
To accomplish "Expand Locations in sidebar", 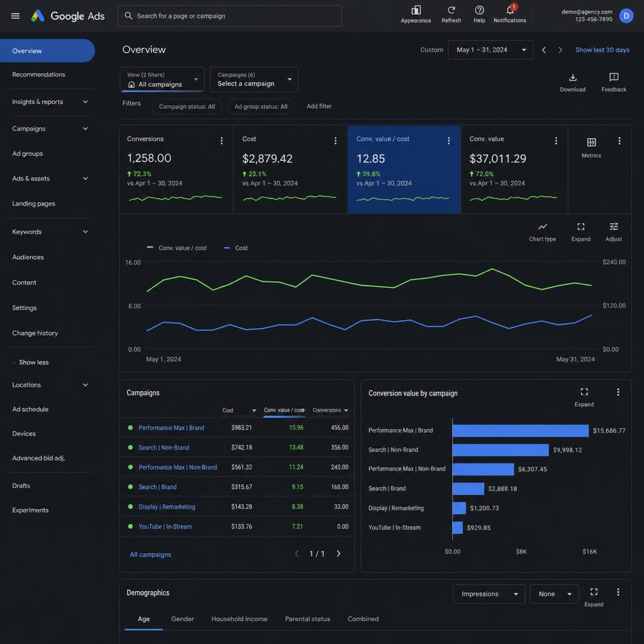I will coord(85,385).
